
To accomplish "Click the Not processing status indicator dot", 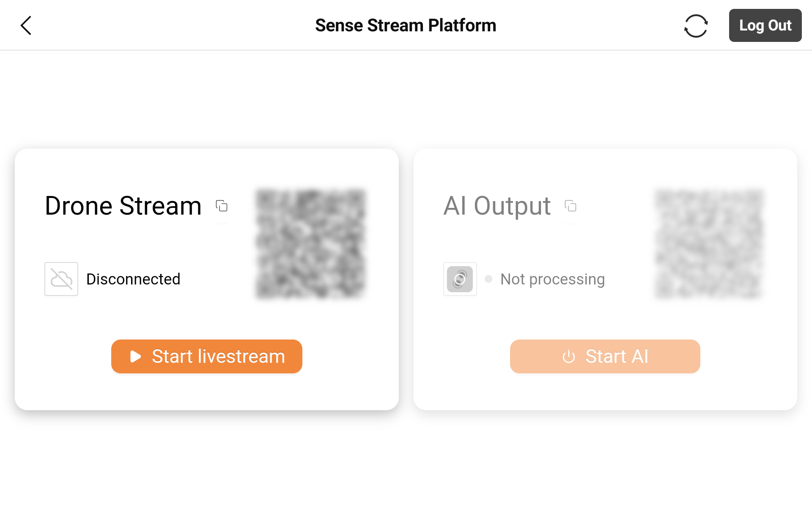I will point(488,279).
